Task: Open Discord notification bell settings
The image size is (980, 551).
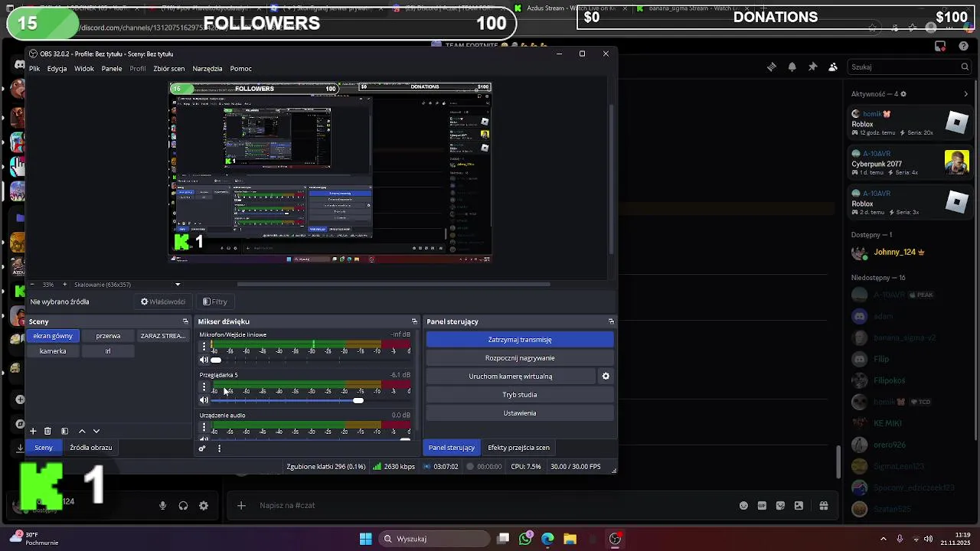Action: point(792,67)
